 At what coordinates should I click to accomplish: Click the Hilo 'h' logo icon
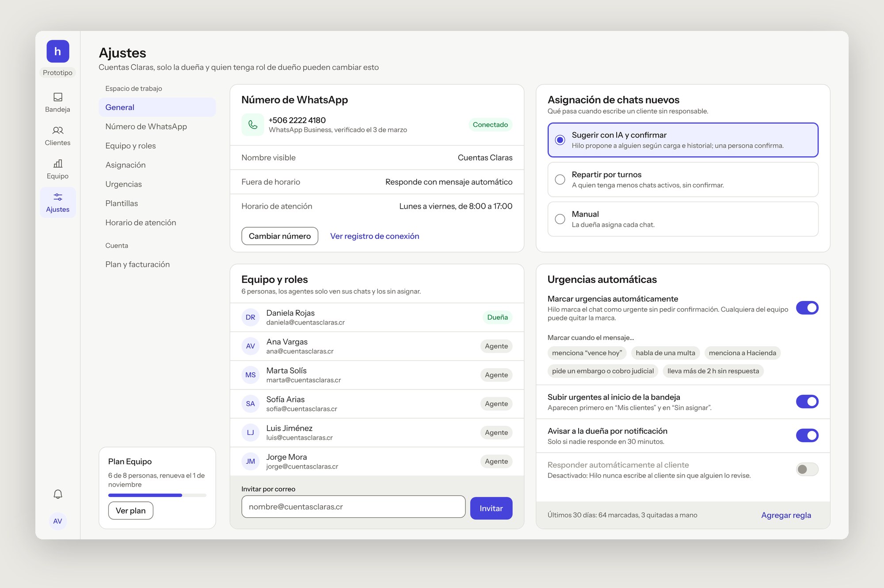click(58, 51)
